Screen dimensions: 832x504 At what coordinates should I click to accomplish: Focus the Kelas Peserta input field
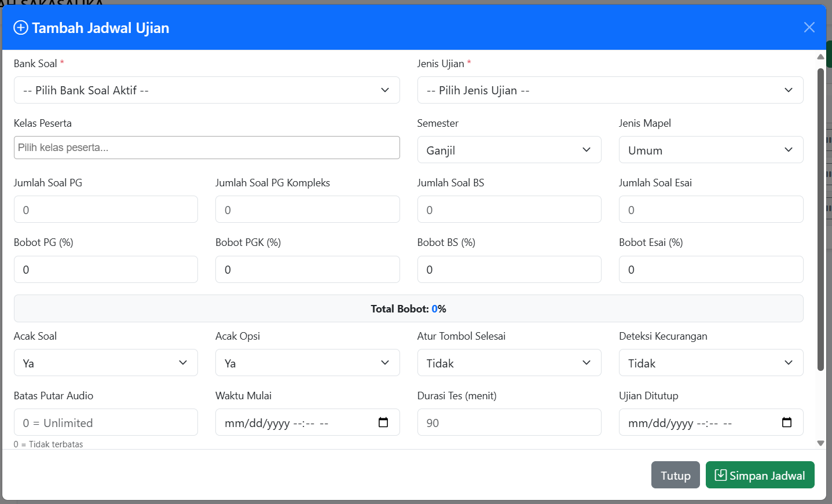tap(207, 148)
